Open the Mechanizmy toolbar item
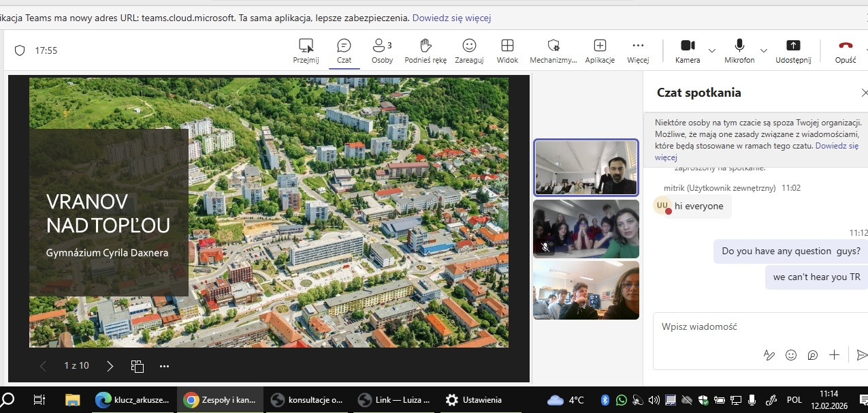868x413 pixels. [x=553, y=51]
